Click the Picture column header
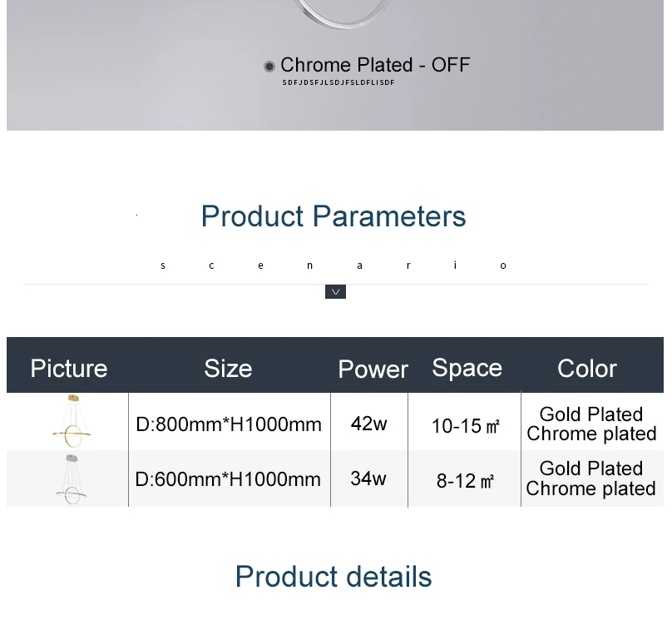The height and width of the screenshot is (620, 672). pos(68,368)
